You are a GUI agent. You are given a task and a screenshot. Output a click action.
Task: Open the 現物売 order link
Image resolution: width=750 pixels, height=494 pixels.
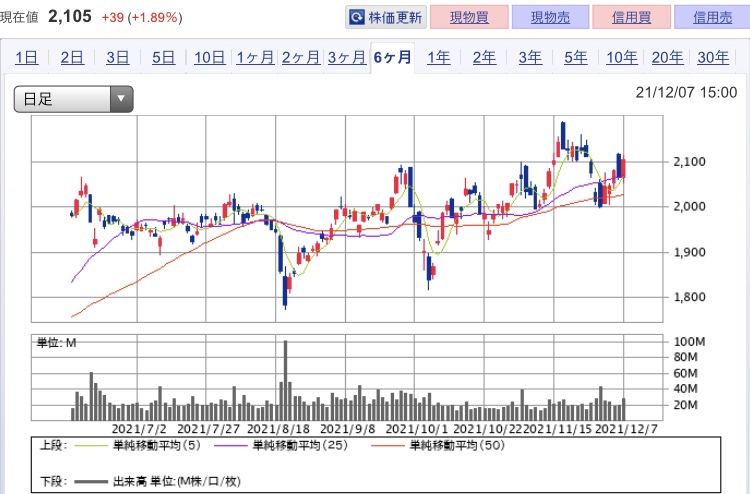click(x=550, y=18)
